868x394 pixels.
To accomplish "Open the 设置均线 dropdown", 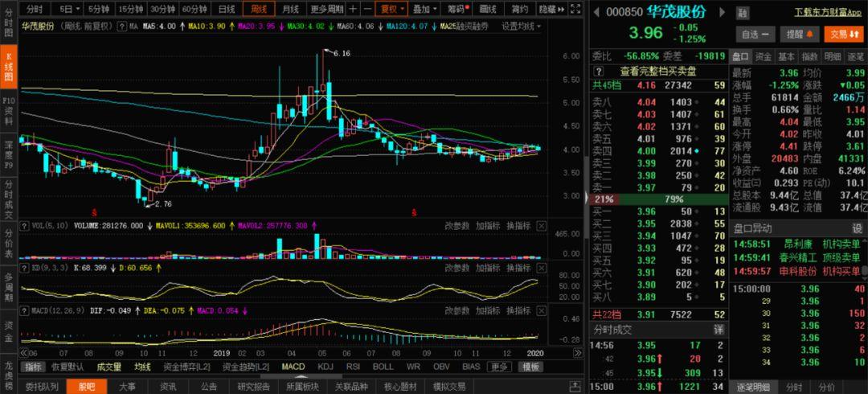I will 521,27.
